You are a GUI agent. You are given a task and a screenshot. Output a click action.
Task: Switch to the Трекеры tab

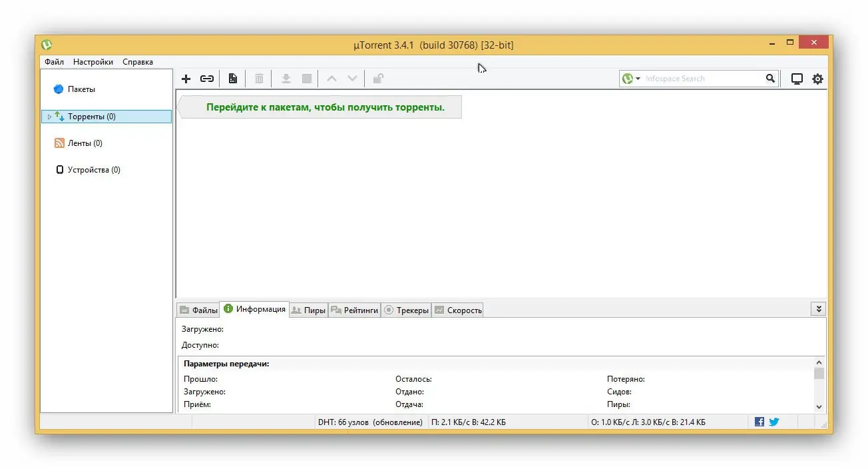pos(407,310)
